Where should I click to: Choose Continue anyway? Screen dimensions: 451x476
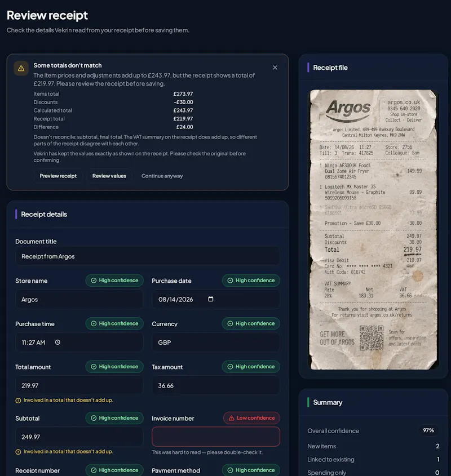click(x=162, y=176)
